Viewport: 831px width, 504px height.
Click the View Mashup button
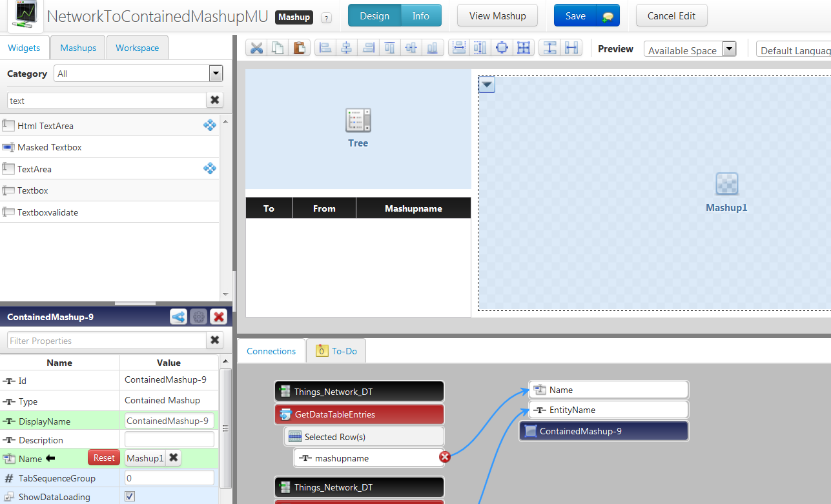497,16
